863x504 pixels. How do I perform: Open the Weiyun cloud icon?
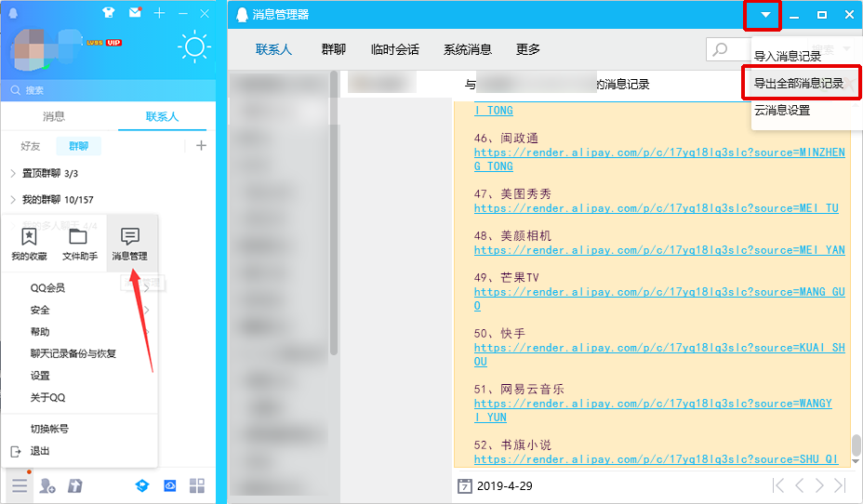[x=170, y=485]
